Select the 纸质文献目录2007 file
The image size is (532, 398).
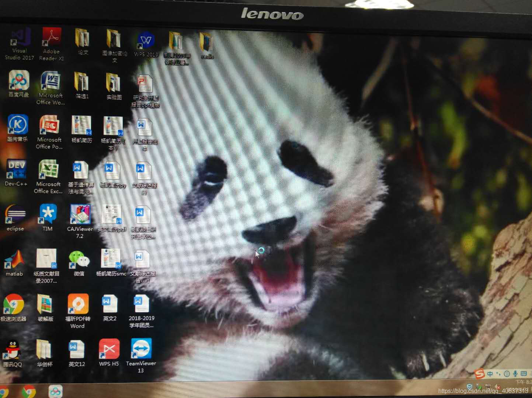click(x=46, y=266)
